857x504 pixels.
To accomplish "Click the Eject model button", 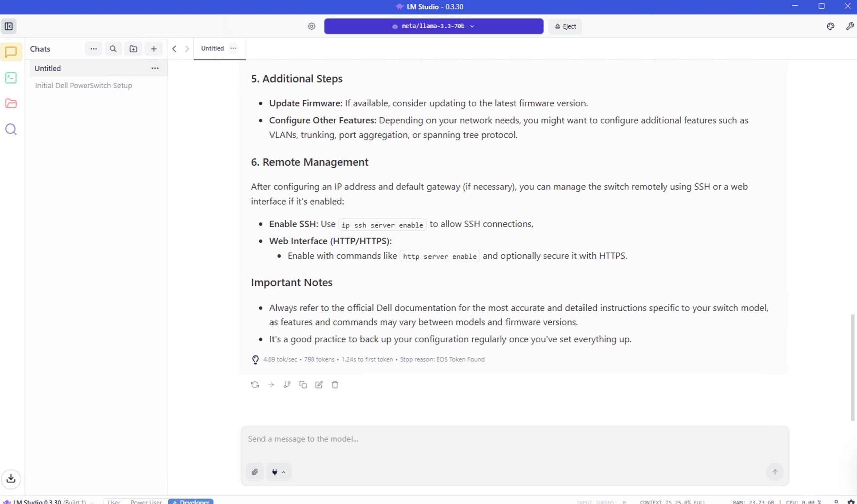I will click(565, 26).
